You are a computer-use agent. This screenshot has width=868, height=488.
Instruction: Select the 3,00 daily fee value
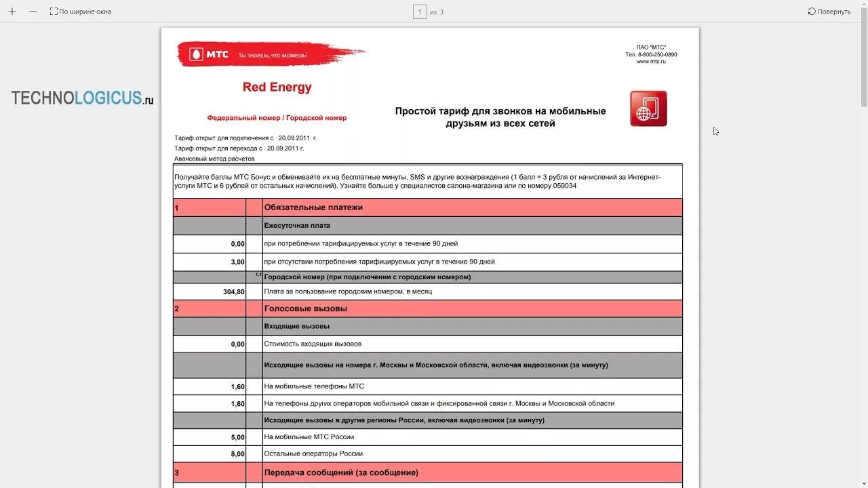pos(237,262)
